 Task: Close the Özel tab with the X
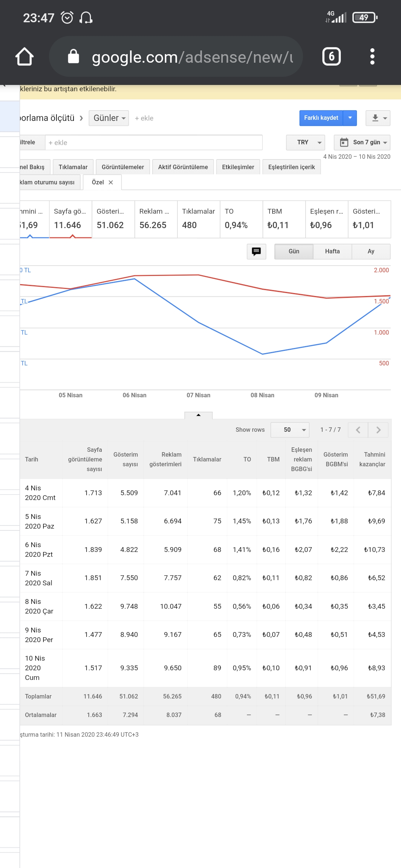(111, 183)
